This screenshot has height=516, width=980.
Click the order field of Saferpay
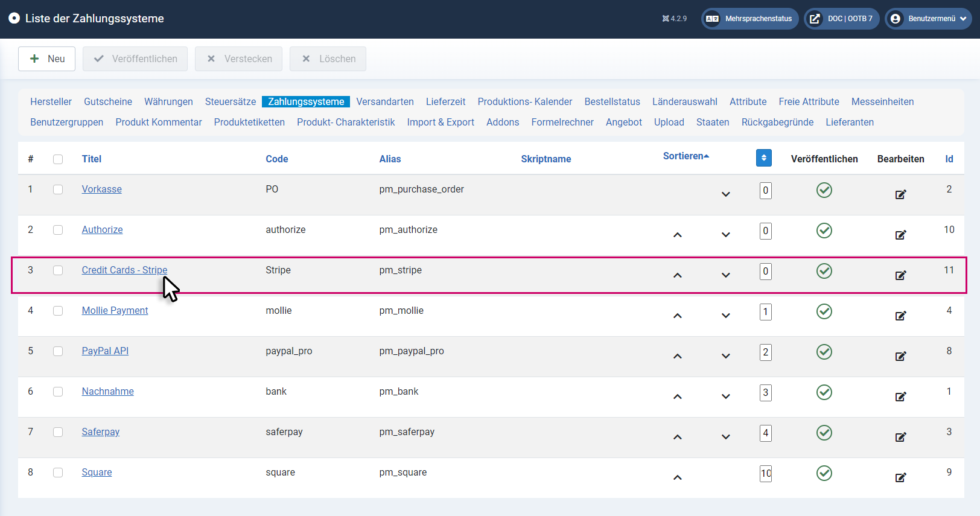click(x=766, y=433)
